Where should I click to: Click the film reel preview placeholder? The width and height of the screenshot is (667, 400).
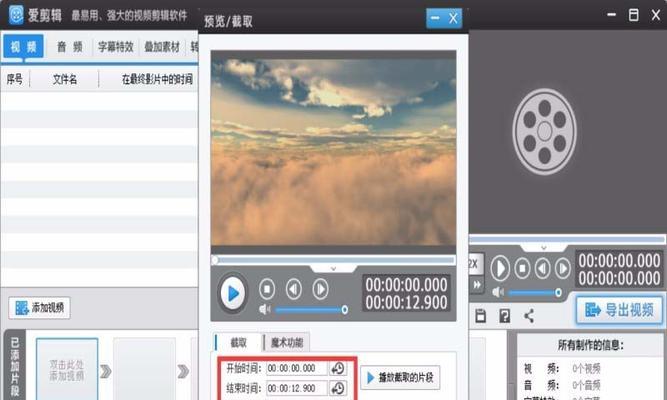[x=544, y=131]
